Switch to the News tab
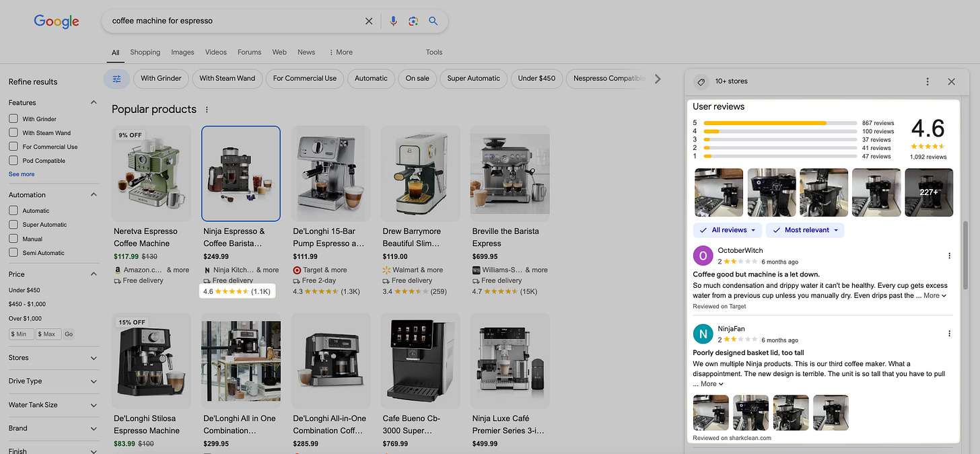The height and width of the screenshot is (454, 980). tap(306, 52)
